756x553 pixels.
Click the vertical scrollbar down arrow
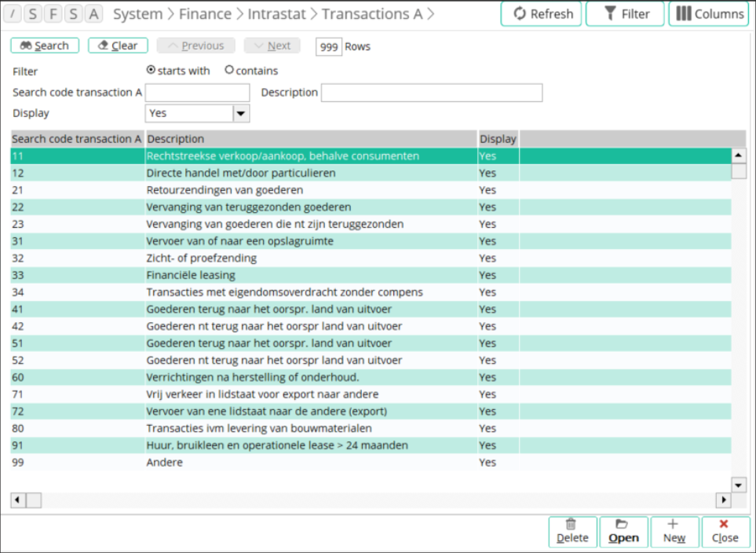[738, 485]
